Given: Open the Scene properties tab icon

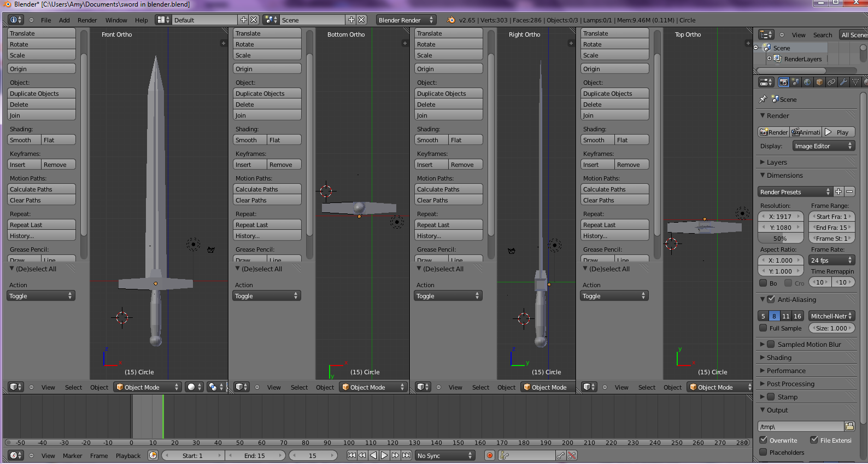Looking at the screenshot, I should click(795, 82).
